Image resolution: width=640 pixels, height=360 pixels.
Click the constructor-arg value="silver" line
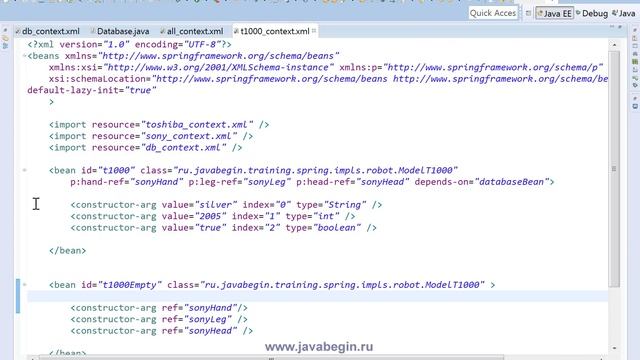pos(226,204)
